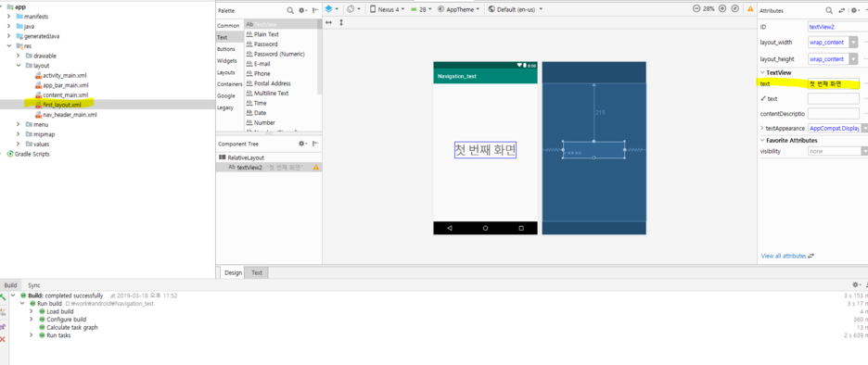Open layout_height dropdown arrow
This screenshot has width=868, height=365.
tap(853, 58)
